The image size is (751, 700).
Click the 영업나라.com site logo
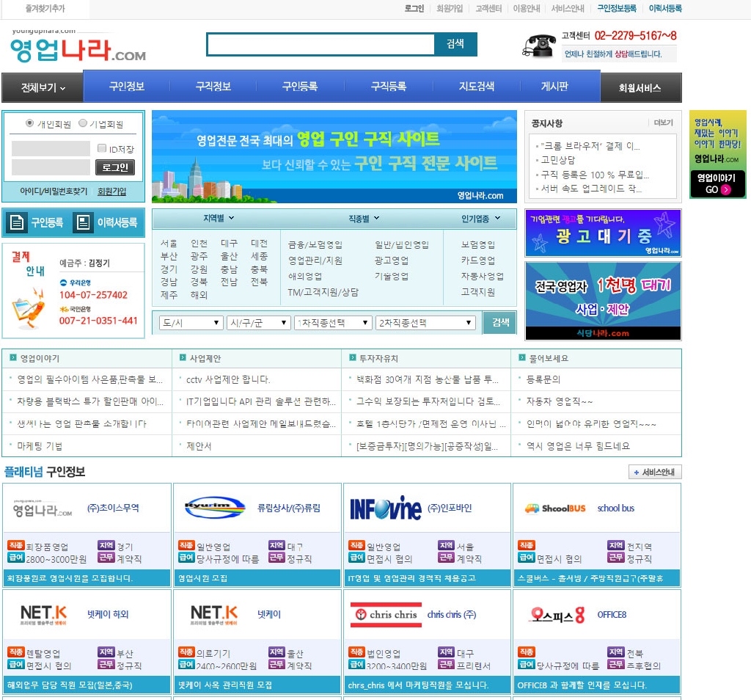77,49
